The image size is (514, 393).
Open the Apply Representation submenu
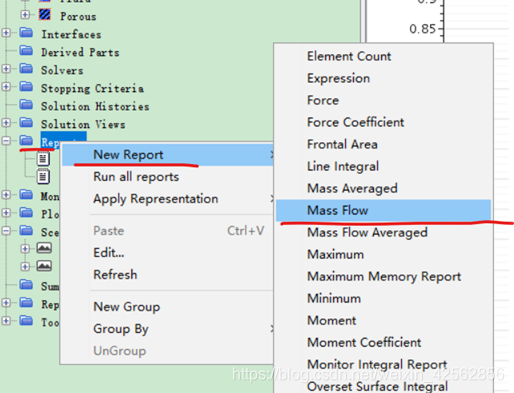[168, 199]
